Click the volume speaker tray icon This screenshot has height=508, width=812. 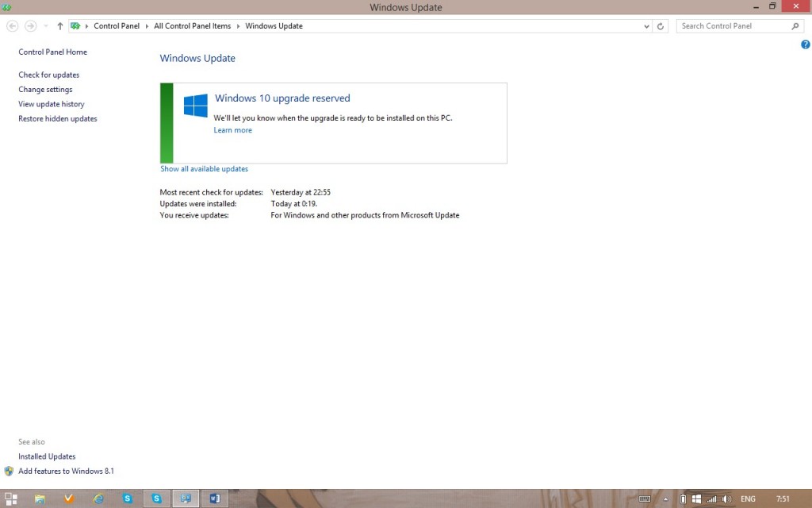click(x=726, y=498)
